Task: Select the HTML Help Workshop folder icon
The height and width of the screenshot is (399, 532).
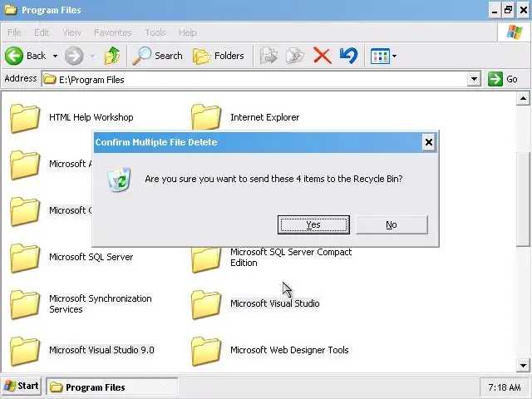Action: coord(25,118)
